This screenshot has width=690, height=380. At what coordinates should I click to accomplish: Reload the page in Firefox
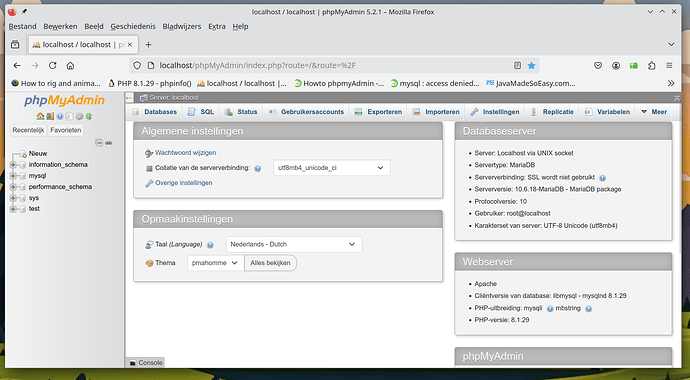[52, 66]
